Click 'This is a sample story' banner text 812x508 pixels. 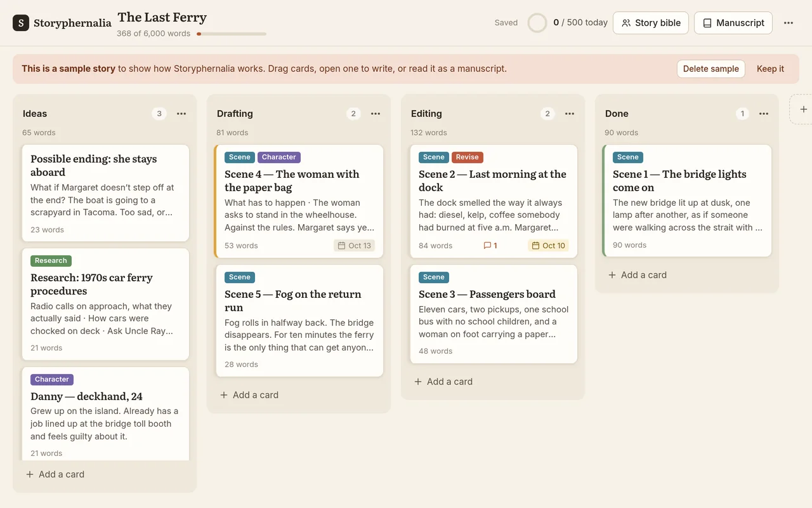coord(69,69)
